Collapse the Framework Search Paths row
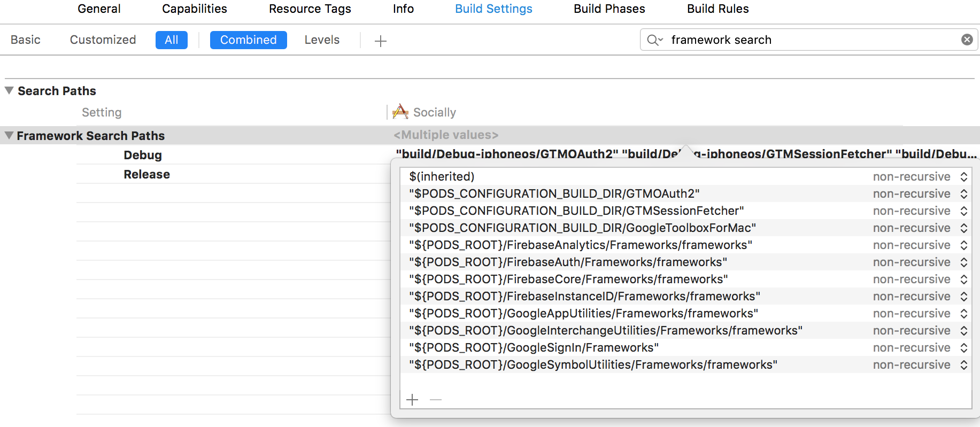 pyautogui.click(x=9, y=136)
